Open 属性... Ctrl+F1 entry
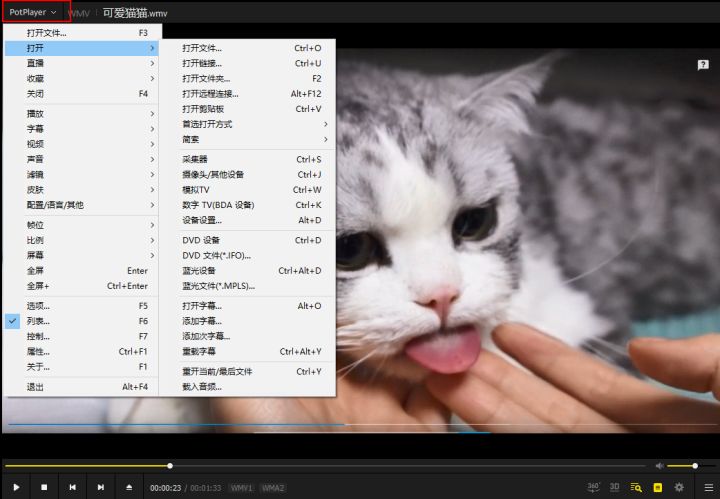Viewport: 720px width, 499px height. coord(82,351)
